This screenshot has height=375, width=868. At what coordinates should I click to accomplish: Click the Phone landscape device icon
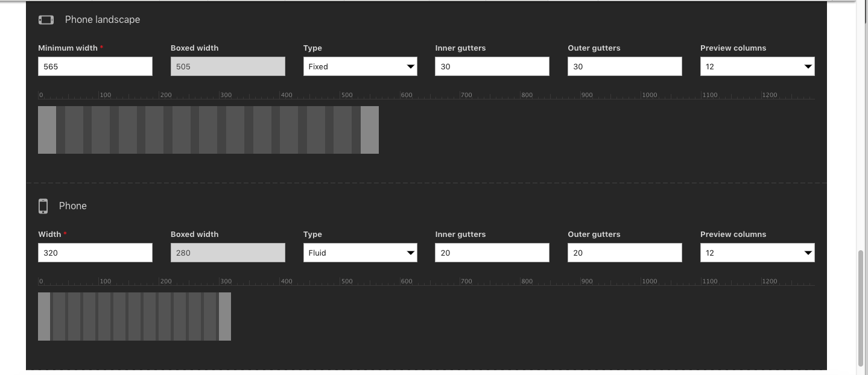[46, 20]
